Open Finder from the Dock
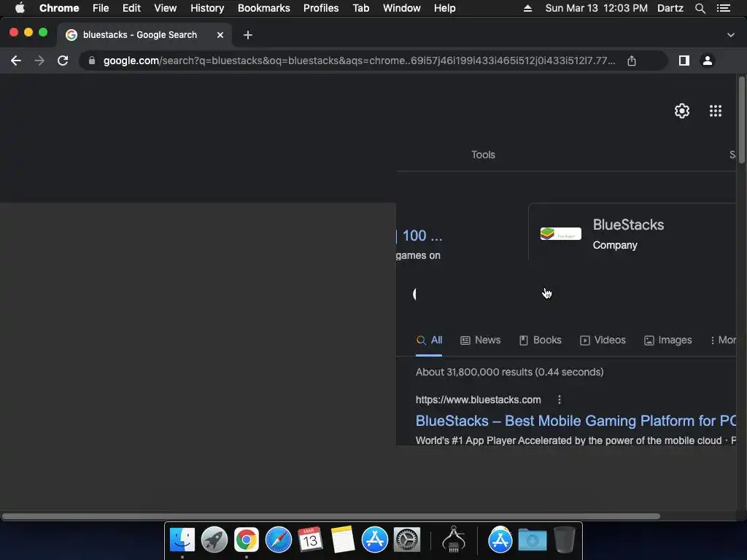This screenshot has width=747, height=560. 182,540
